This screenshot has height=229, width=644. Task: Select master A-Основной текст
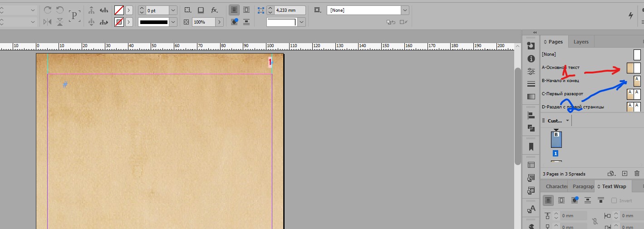coord(591,68)
